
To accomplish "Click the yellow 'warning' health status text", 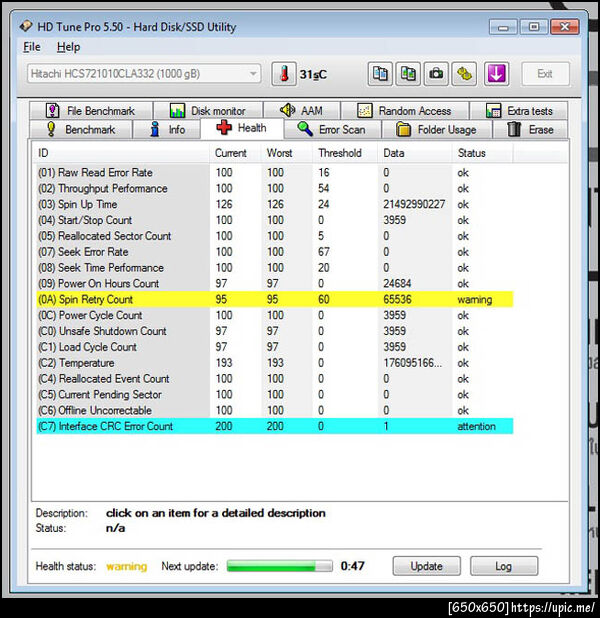I will click(x=127, y=566).
